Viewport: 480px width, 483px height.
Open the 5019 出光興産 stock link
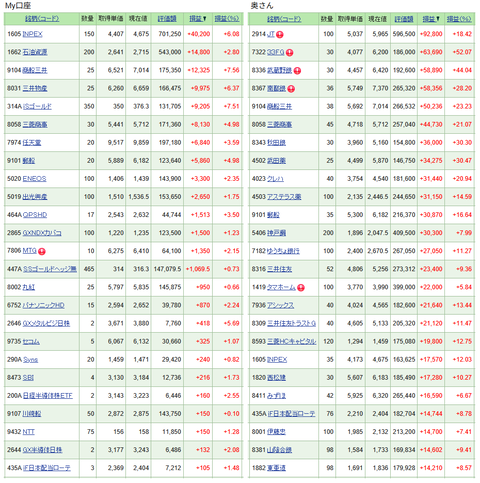pos(35,197)
